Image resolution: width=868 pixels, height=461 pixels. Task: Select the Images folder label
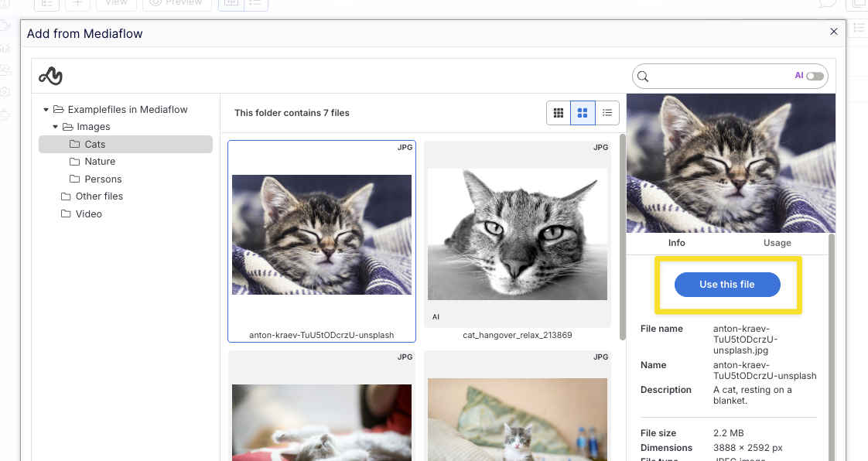tap(93, 127)
